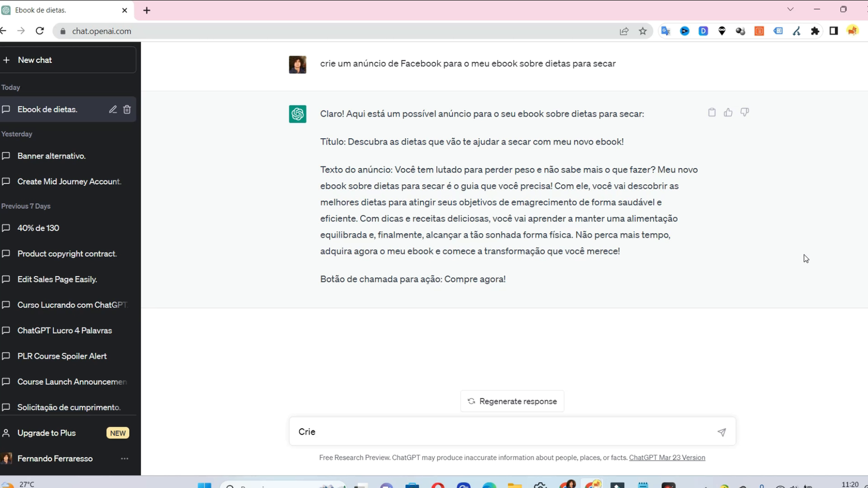
Task: Open the black masked-face extension icon
Action: (722, 31)
